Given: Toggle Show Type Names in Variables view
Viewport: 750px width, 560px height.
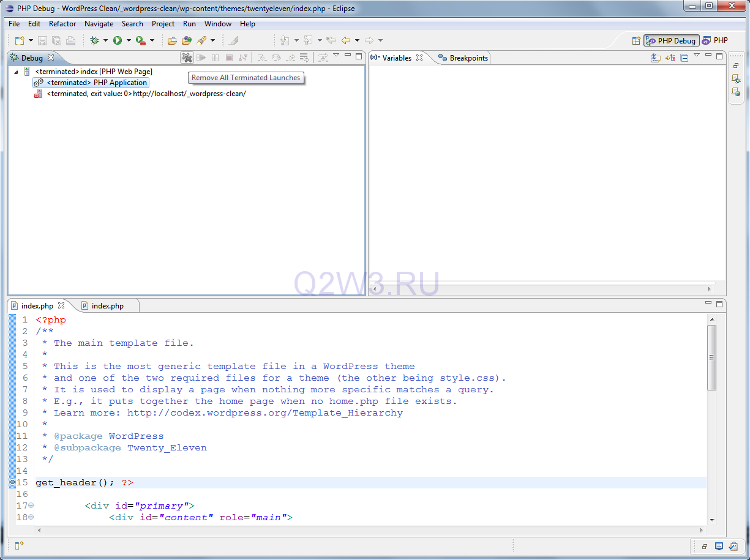Looking at the screenshot, I should pyautogui.click(x=656, y=58).
